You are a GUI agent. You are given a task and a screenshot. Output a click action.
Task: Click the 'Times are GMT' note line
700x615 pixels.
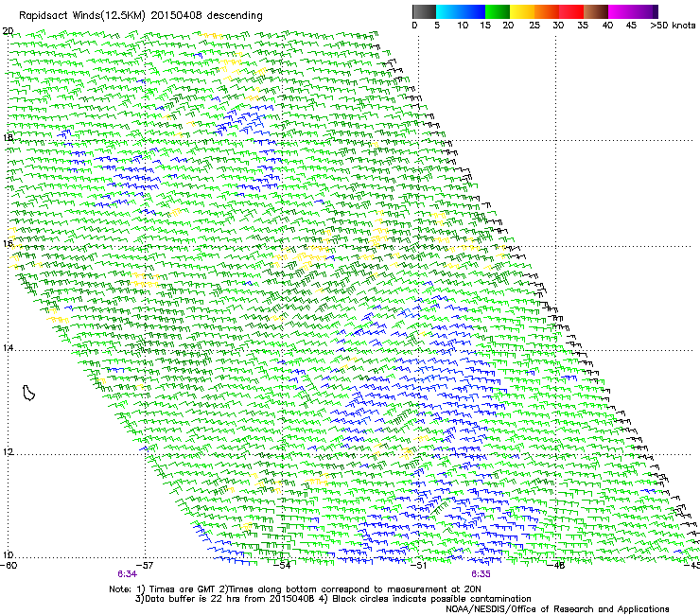pyautogui.click(x=295, y=589)
